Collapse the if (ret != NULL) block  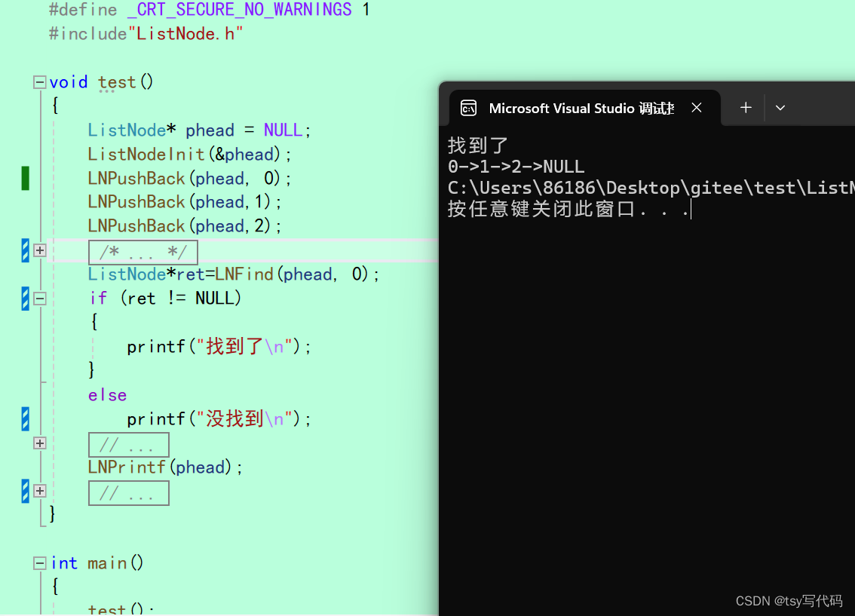(40, 298)
